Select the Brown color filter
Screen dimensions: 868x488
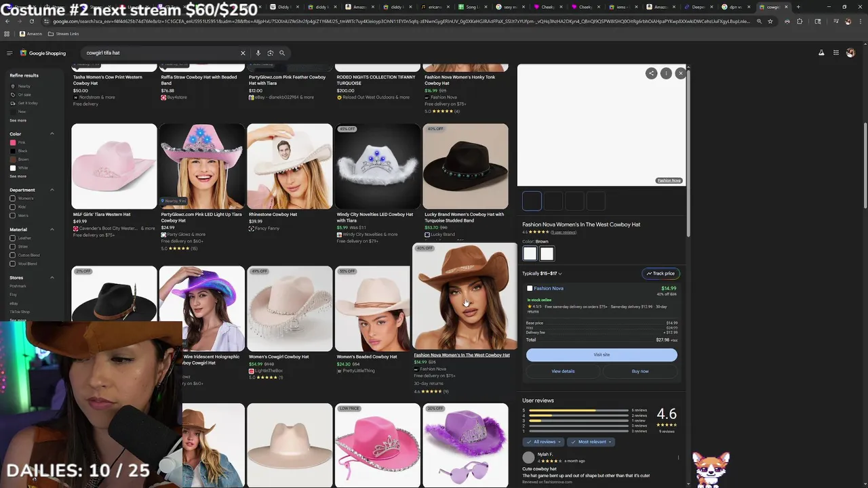tap(19, 159)
